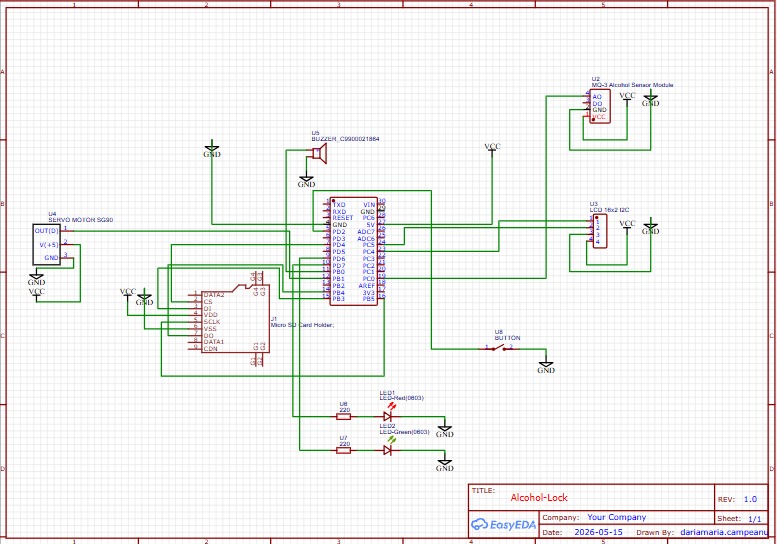Click the BUTTON label above the switch
This screenshot has height=544, width=777.
click(507, 338)
